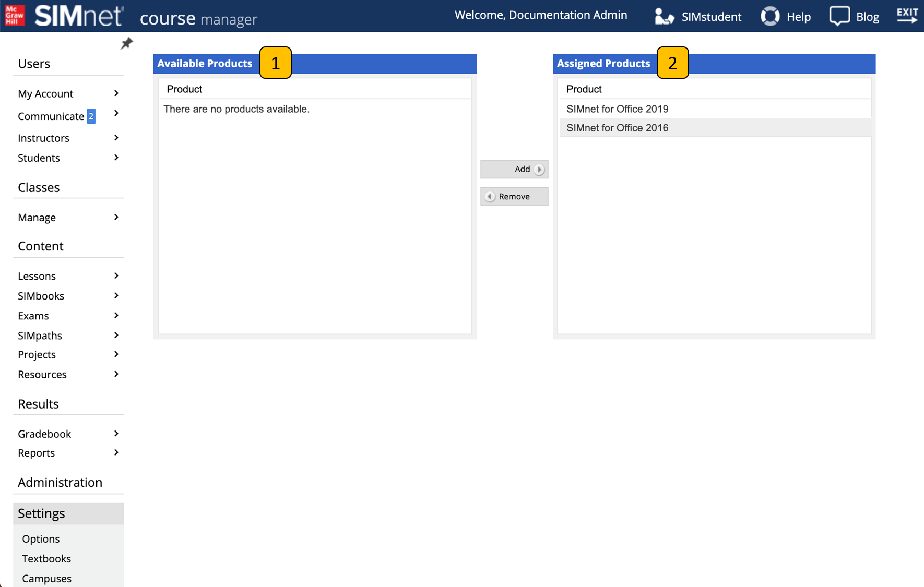Expand Lessons chevron
Screen dimensions: 924x587
tap(116, 275)
